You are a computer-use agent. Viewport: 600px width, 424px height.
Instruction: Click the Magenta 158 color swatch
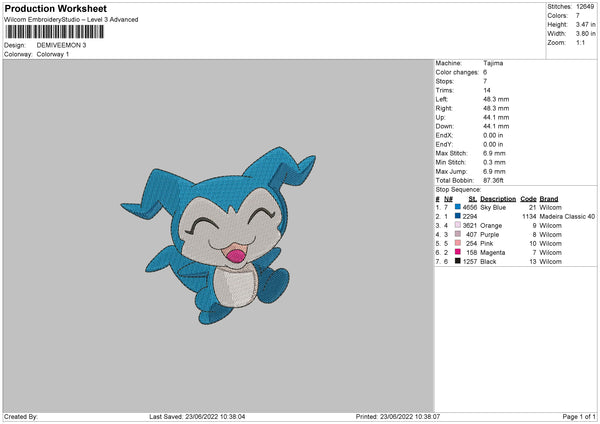pos(457,252)
